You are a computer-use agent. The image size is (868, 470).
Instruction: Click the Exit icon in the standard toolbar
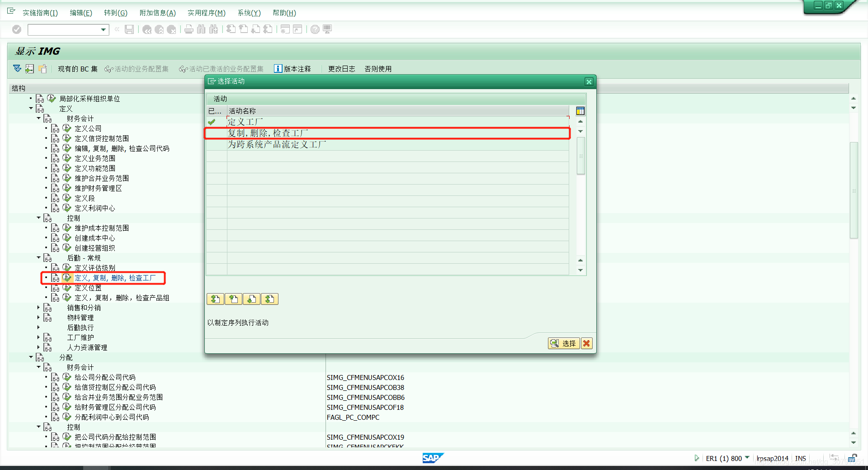159,29
